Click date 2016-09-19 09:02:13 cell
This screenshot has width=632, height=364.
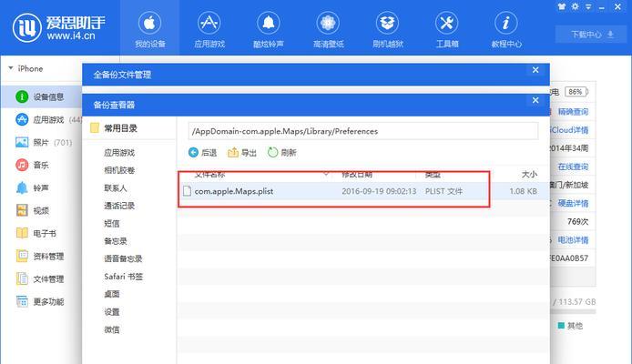[x=379, y=191]
